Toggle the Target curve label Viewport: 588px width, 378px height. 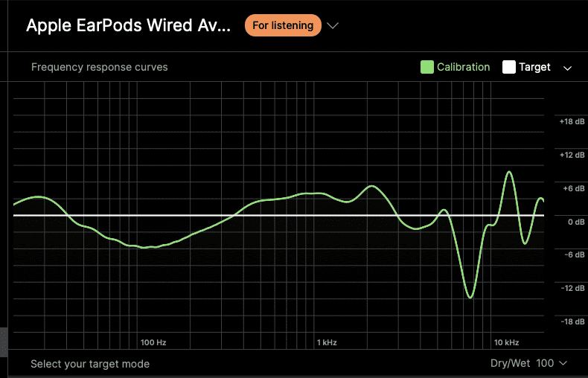(x=534, y=67)
